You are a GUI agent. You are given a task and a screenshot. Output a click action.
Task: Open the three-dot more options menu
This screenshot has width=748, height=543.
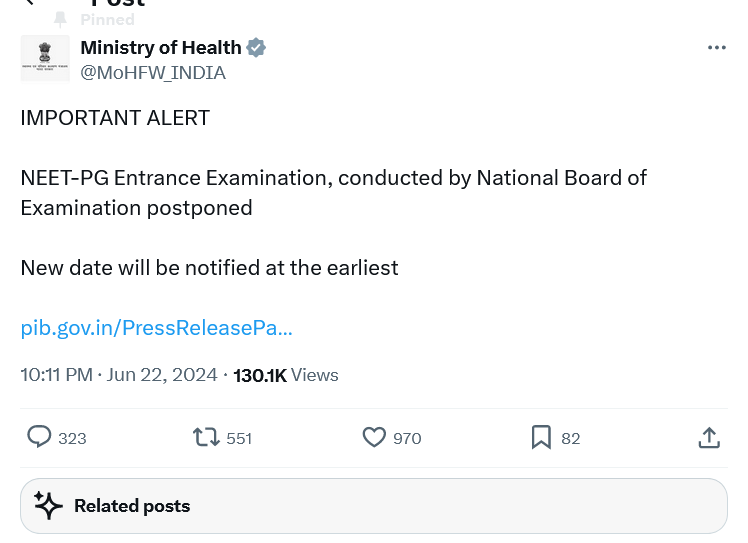tap(717, 48)
